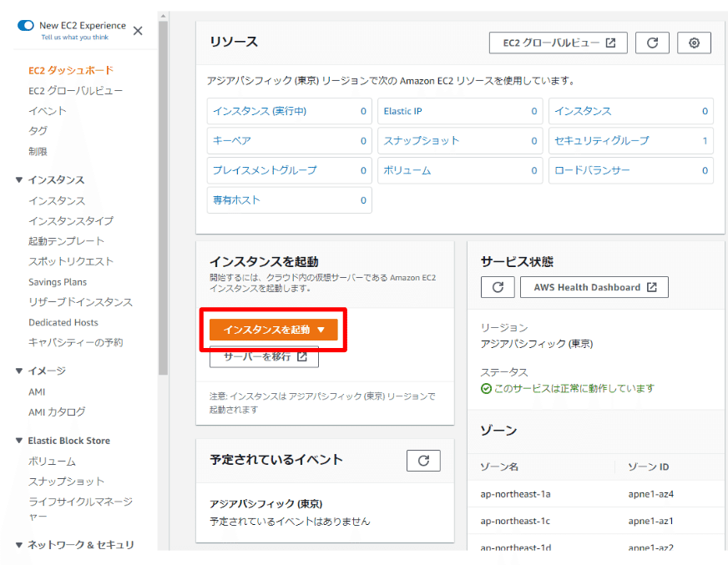
Task: Open ライフサイクルマネージャー in sidebar
Action: tap(80, 508)
